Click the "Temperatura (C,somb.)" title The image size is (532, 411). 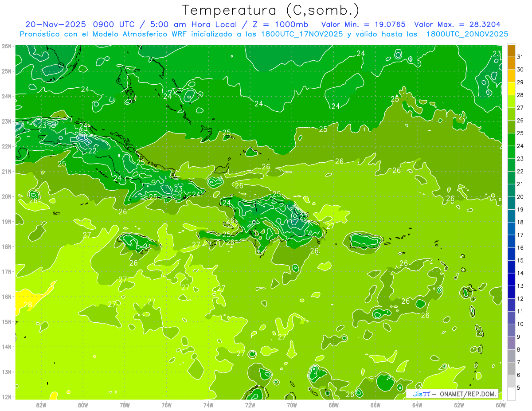pyautogui.click(x=271, y=10)
